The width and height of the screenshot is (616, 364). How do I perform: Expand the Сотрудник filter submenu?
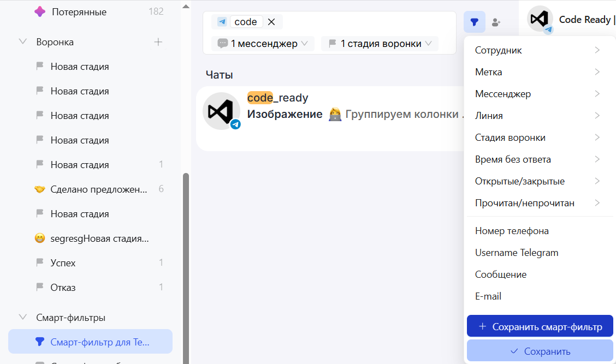[538, 50]
